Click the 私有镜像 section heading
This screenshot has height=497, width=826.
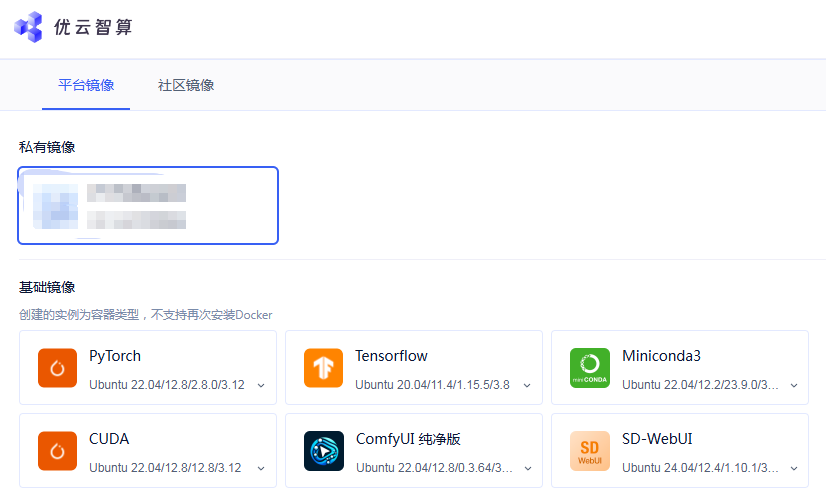tap(47, 147)
